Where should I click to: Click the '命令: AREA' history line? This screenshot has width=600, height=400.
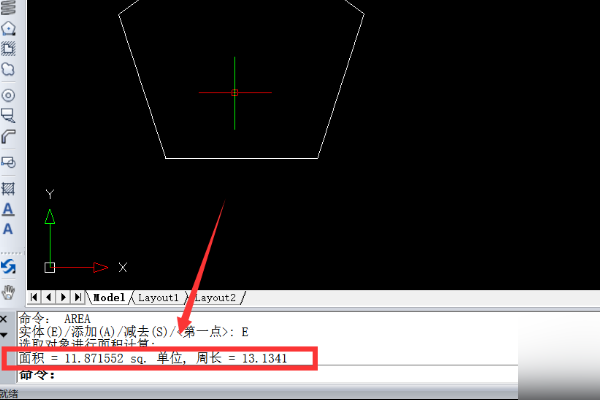pyautogui.click(x=55, y=318)
